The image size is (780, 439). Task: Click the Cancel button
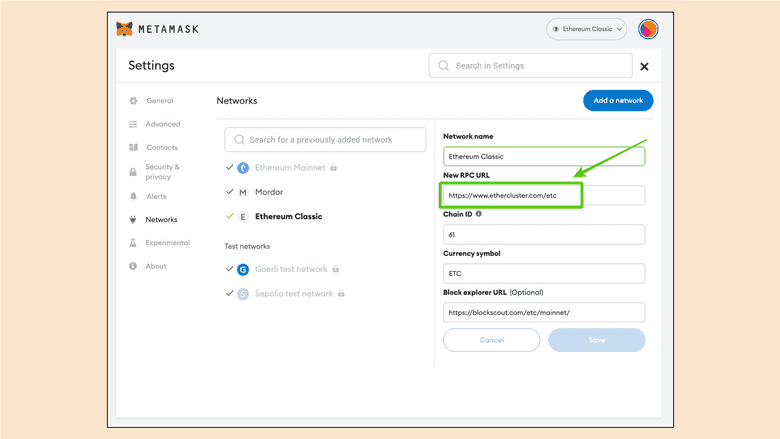coord(491,340)
